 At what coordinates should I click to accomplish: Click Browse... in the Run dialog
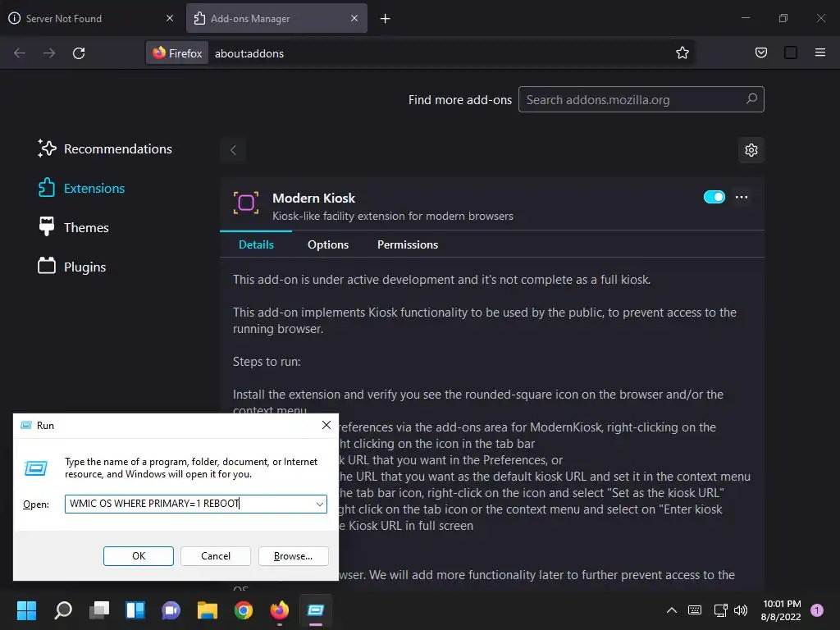[293, 555]
